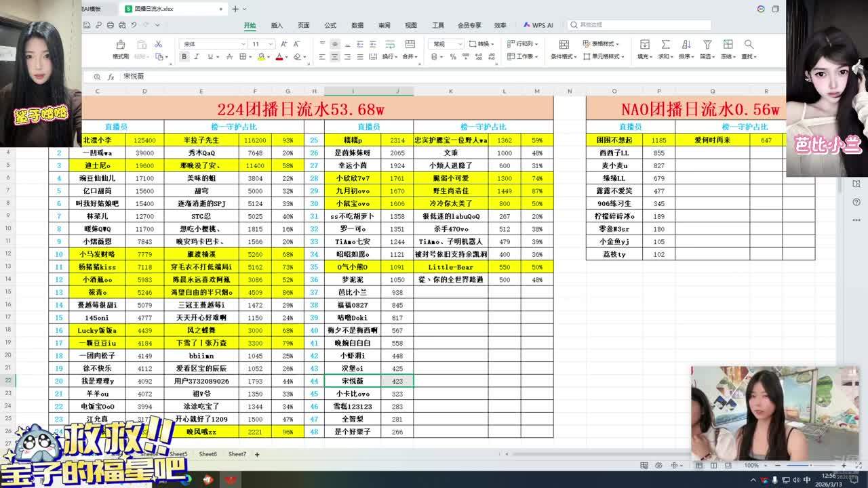Open the Find (查找) magnifier tool
Viewport: 868px width, 488px height.
tap(749, 45)
